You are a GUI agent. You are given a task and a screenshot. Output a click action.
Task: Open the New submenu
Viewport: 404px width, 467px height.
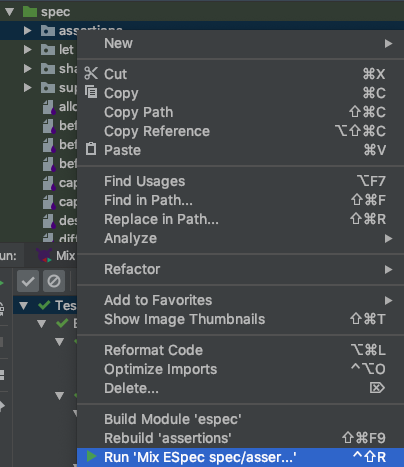(240, 43)
